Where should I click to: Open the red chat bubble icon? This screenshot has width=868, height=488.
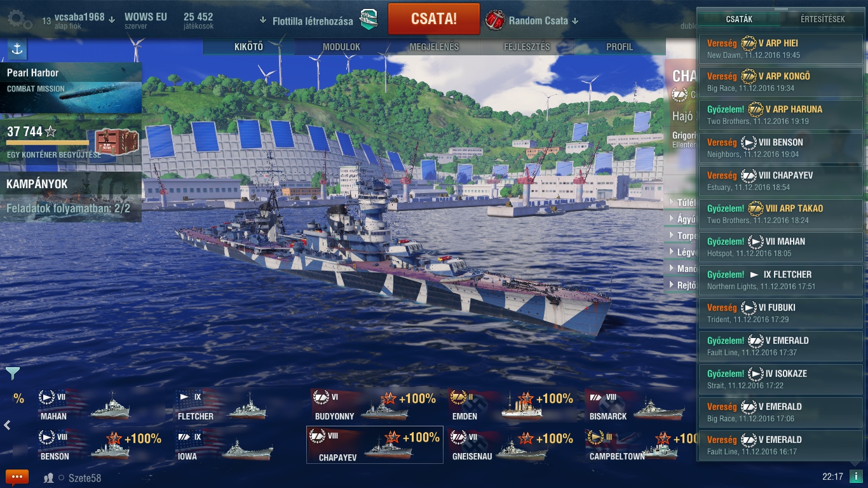click(17, 477)
